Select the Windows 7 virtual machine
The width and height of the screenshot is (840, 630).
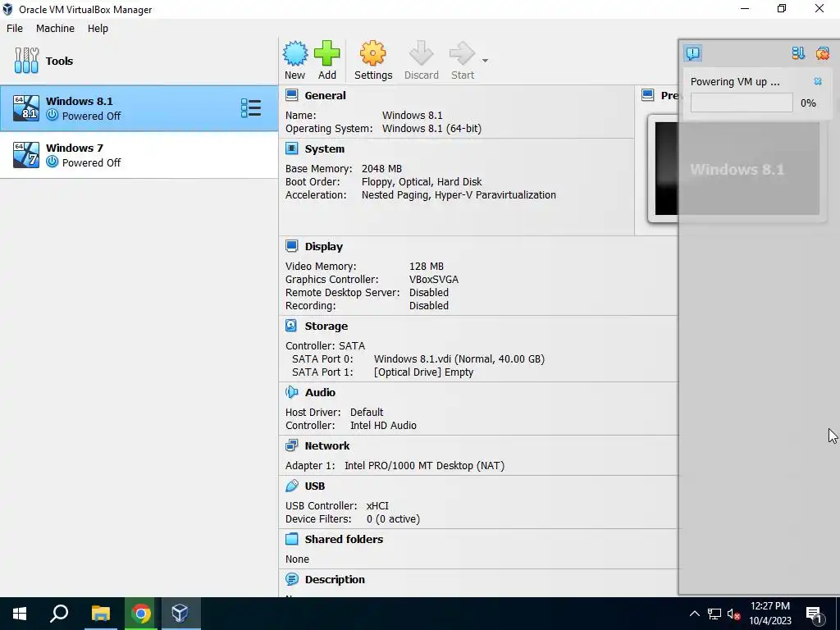click(139, 155)
